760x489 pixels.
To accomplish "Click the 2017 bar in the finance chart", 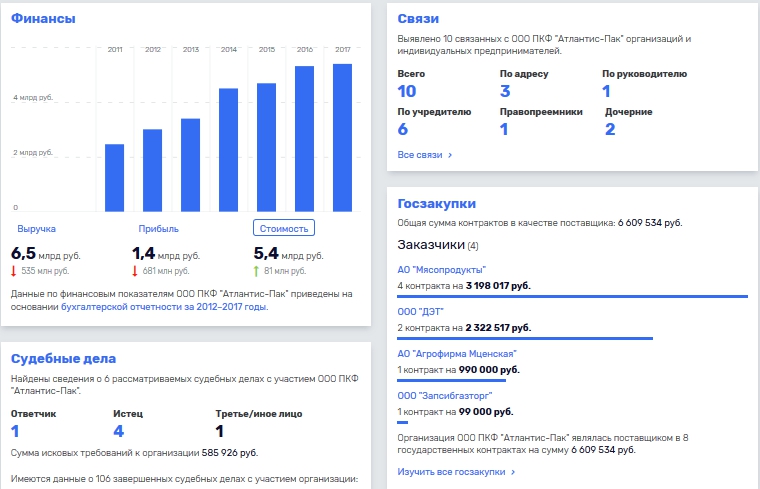I will coord(342,138).
